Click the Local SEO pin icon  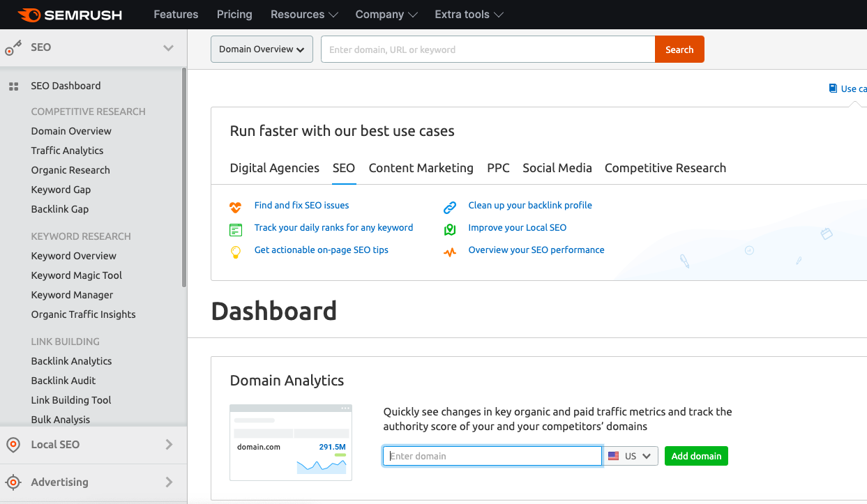(x=13, y=445)
